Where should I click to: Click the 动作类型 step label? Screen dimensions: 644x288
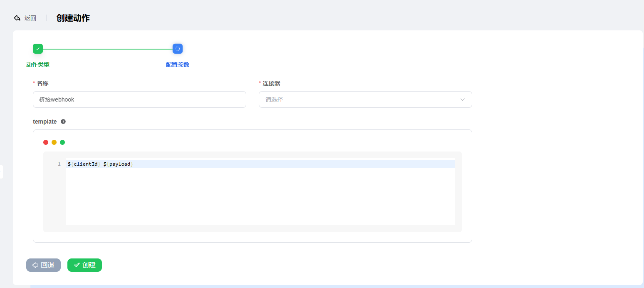click(x=38, y=65)
